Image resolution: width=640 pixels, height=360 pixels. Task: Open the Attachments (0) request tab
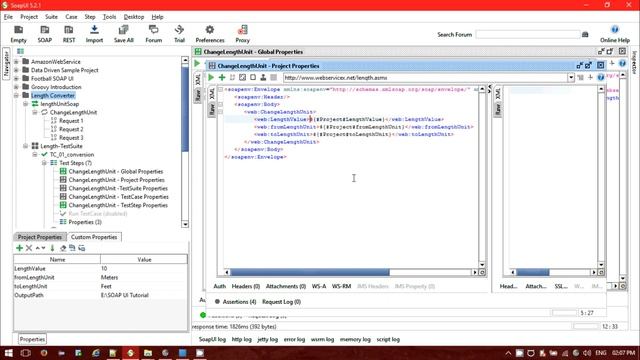point(286,286)
